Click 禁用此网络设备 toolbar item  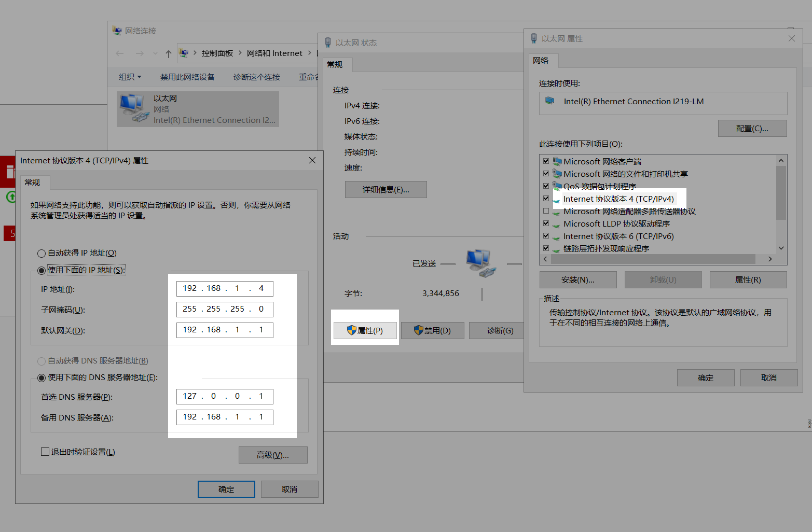tap(187, 77)
